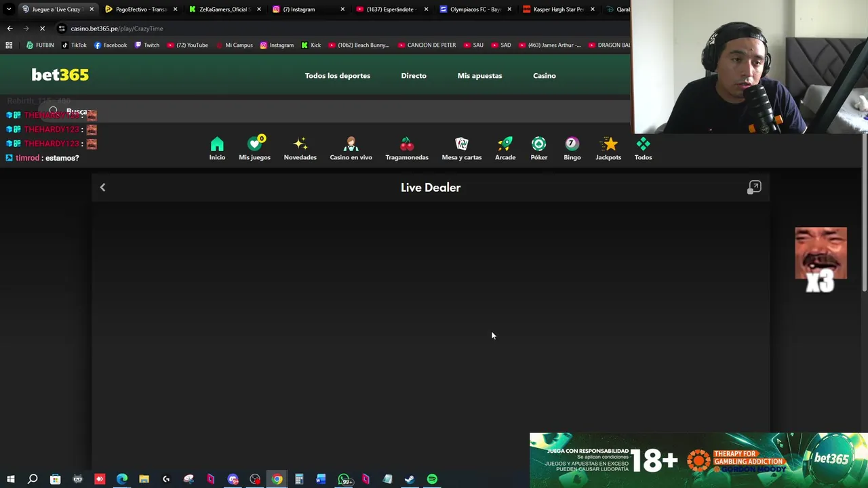The image size is (868, 488).
Task: Go forward in browser history
Action: coord(26,28)
